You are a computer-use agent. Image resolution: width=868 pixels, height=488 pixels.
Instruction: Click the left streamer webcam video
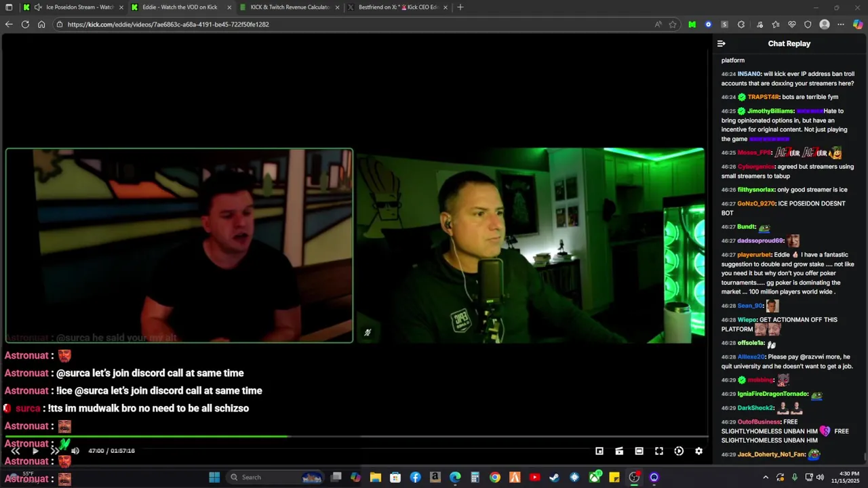180,245
